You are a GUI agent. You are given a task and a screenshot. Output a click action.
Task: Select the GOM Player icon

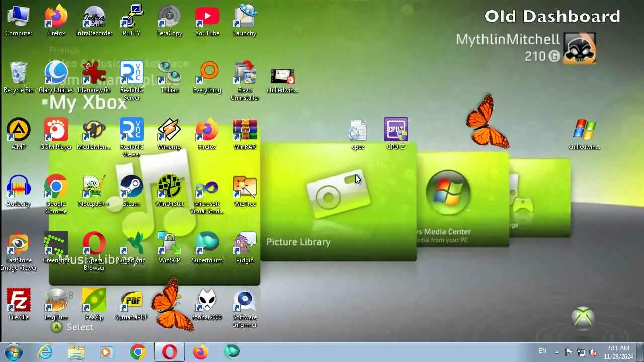click(x=56, y=135)
